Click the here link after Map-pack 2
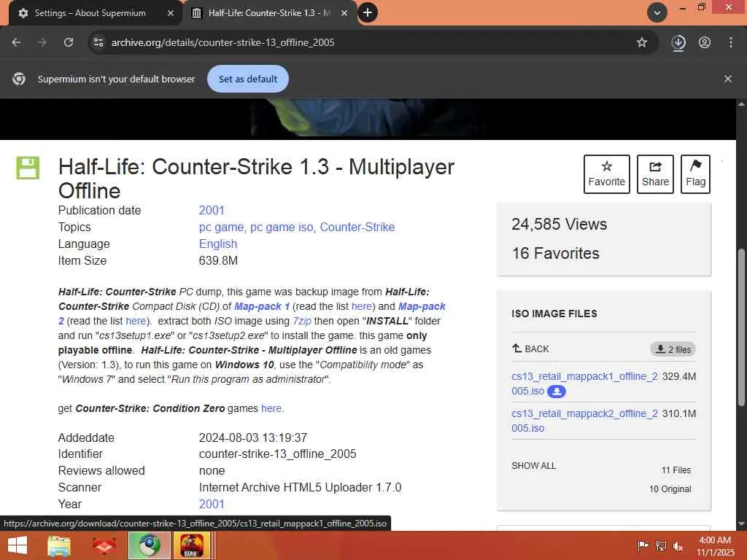Screen dimensions: 747x560 coord(136,321)
